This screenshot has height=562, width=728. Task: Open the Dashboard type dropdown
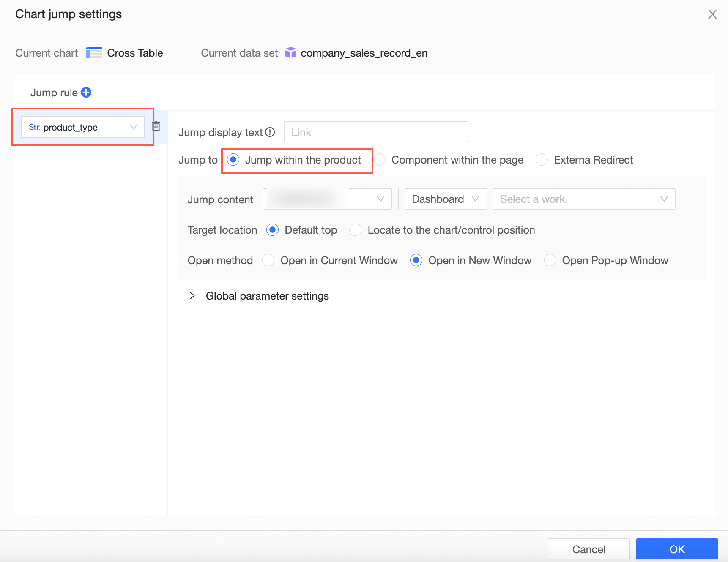(x=446, y=199)
